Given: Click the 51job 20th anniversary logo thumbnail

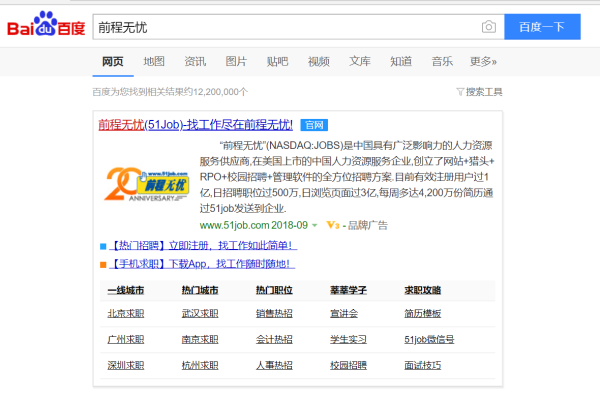Looking at the screenshot, I should [x=146, y=184].
